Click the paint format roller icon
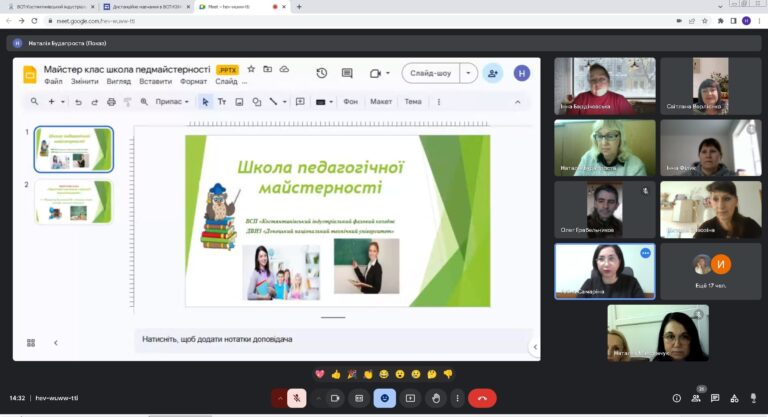 click(x=127, y=102)
